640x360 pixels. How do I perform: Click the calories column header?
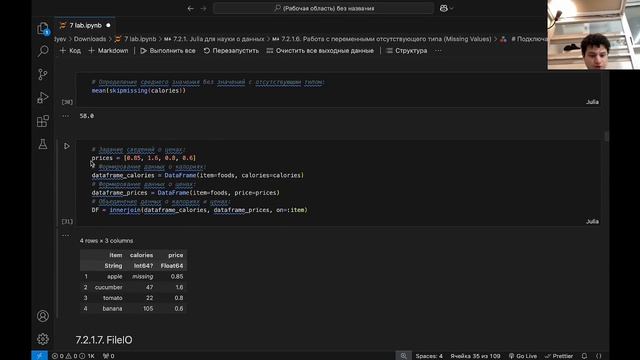tap(141, 255)
